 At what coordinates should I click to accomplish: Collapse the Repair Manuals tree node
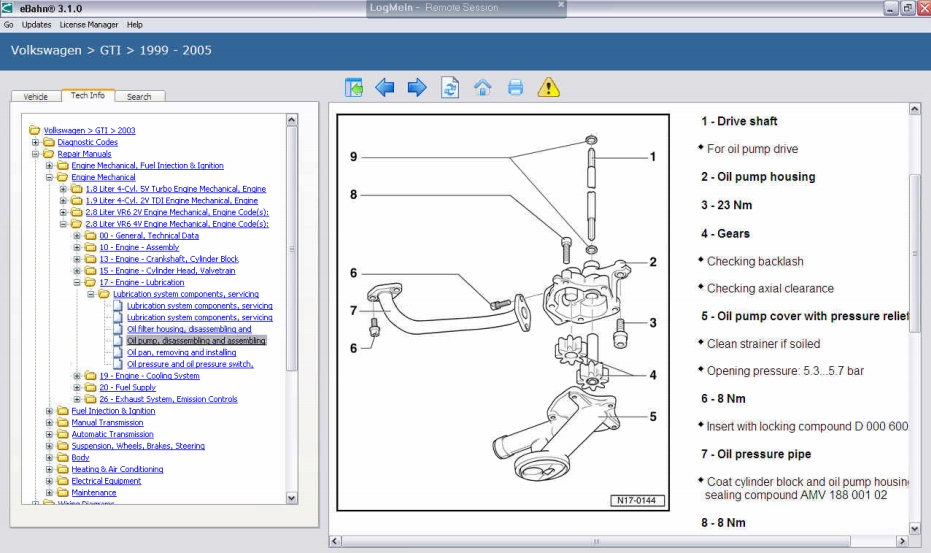[x=36, y=154]
